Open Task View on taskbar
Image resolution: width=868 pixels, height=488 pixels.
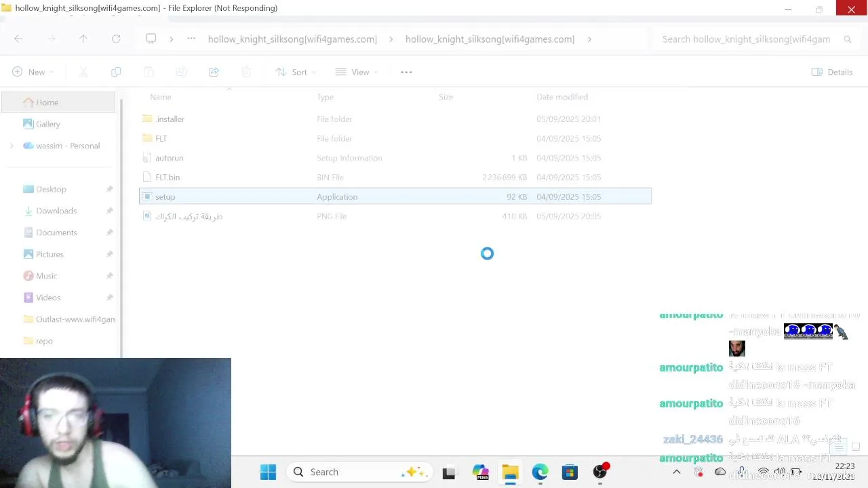click(x=449, y=472)
